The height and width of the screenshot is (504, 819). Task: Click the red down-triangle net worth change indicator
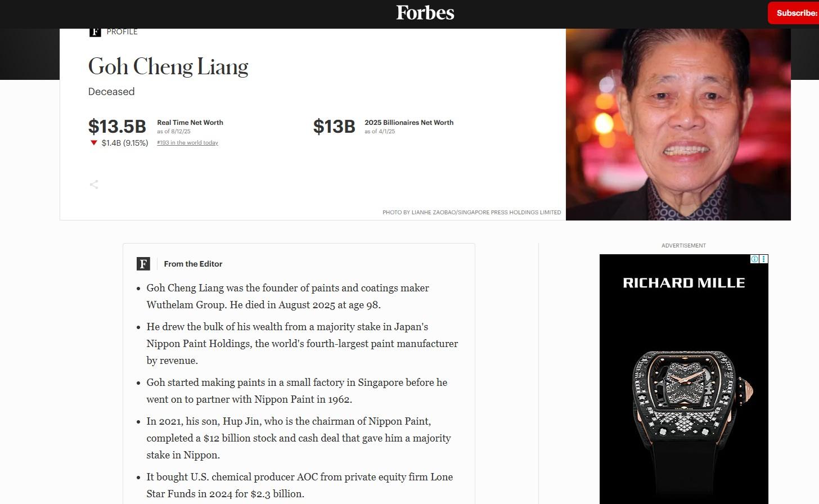click(94, 143)
